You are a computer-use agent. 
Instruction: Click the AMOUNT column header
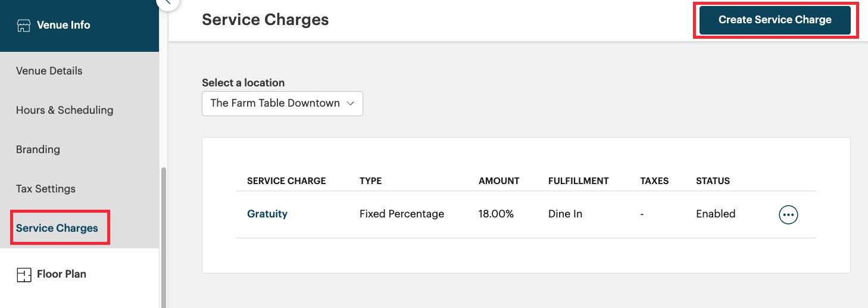click(x=499, y=181)
